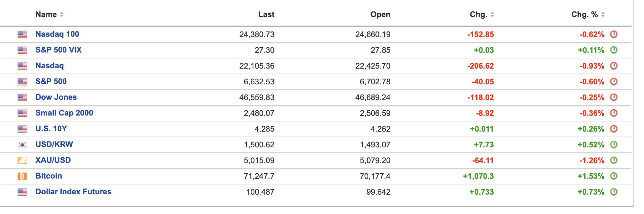The height and width of the screenshot is (214, 644).
Task: Open the Dollar Index Futures link
Action: point(73,192)
